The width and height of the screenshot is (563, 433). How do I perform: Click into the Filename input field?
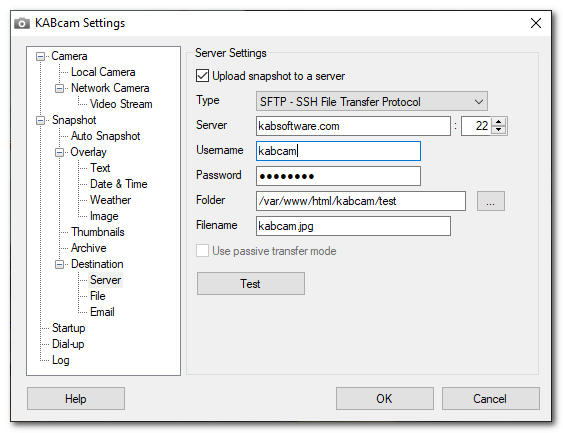[353, 226]
